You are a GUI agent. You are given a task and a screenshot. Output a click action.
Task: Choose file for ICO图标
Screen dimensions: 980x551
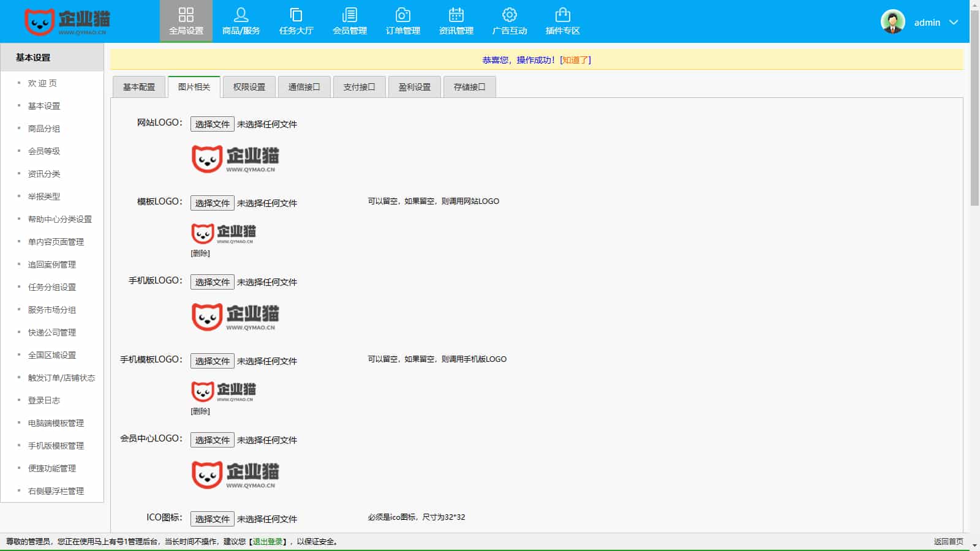point(212,519)
